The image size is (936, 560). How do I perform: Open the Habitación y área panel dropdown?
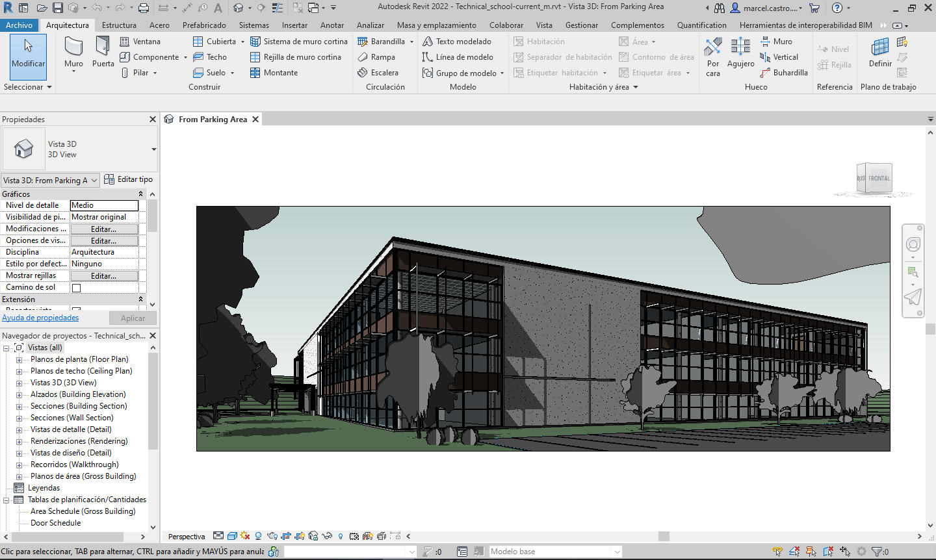(603, 86)
